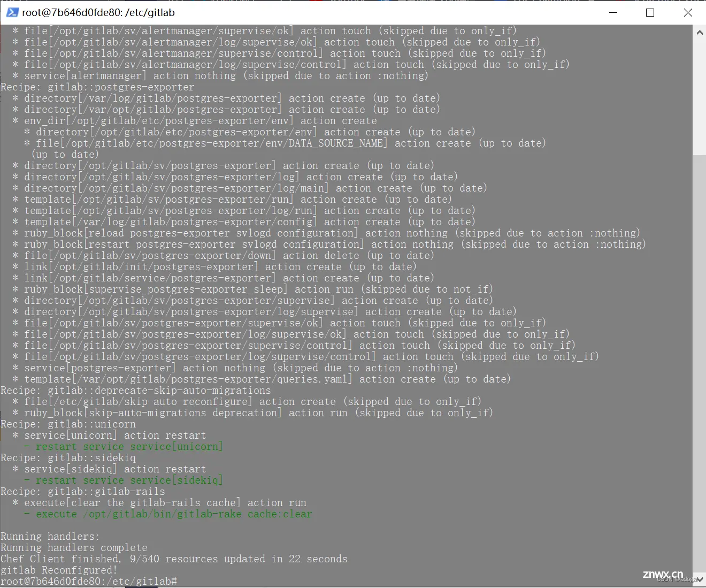Viewport: 706px width, 588px height.
Task: Click the vertical scrollbar thumb
Action: click(x=700, y=363)
